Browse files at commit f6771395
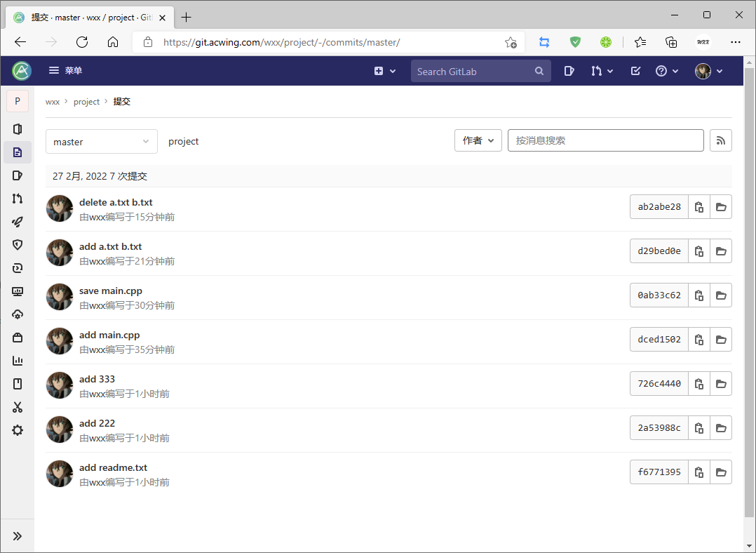The height and width of the screenshot is (553, 756). tap(721, 472)
